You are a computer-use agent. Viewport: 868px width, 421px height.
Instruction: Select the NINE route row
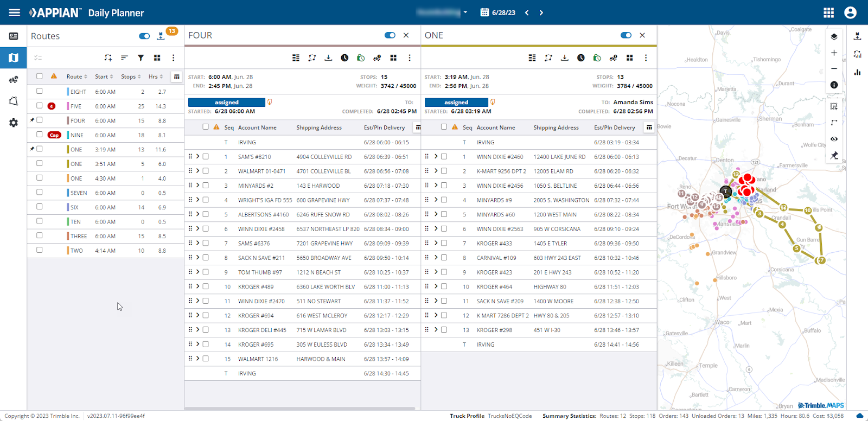(x=106, y=135)
